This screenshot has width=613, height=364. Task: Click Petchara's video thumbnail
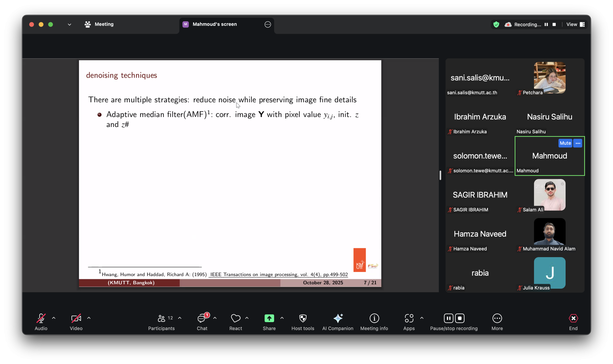[549, 78]
